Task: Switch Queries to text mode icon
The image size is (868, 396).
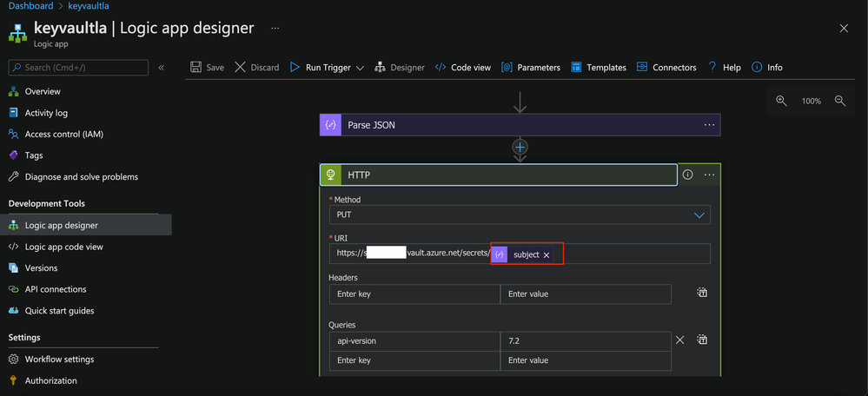Action: click(702, 340)
